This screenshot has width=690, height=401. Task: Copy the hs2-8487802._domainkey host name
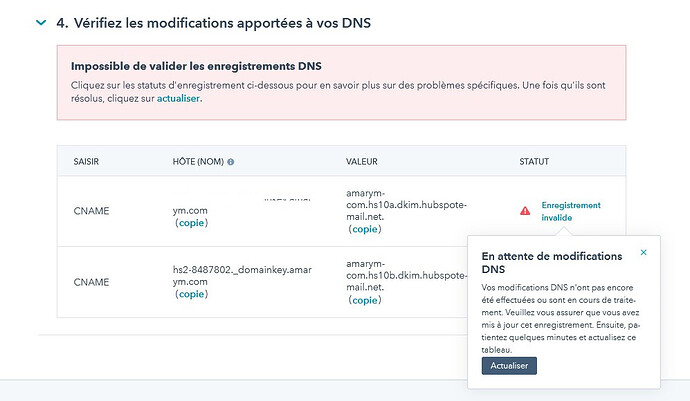(x=191, y=294)
